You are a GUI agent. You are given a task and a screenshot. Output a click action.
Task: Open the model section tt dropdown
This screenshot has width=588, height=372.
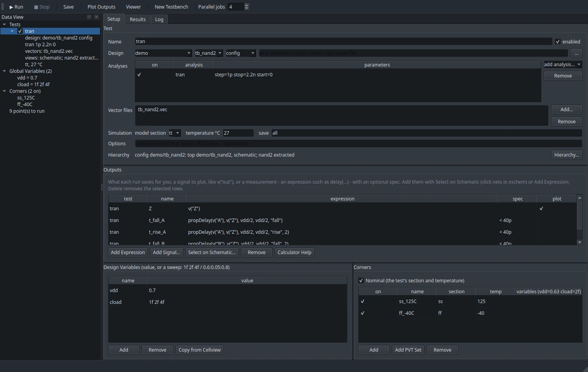coord(174,133)
